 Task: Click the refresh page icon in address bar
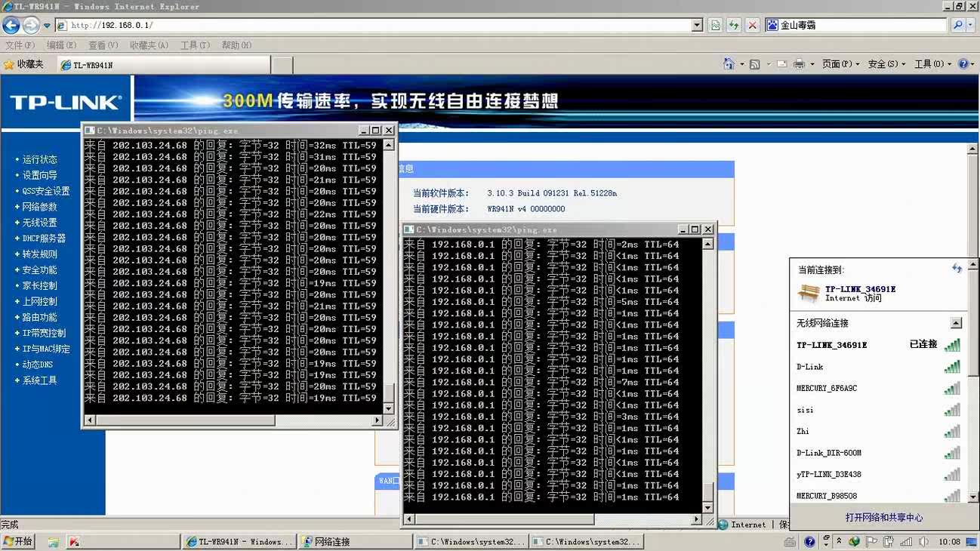click(733, 25)
